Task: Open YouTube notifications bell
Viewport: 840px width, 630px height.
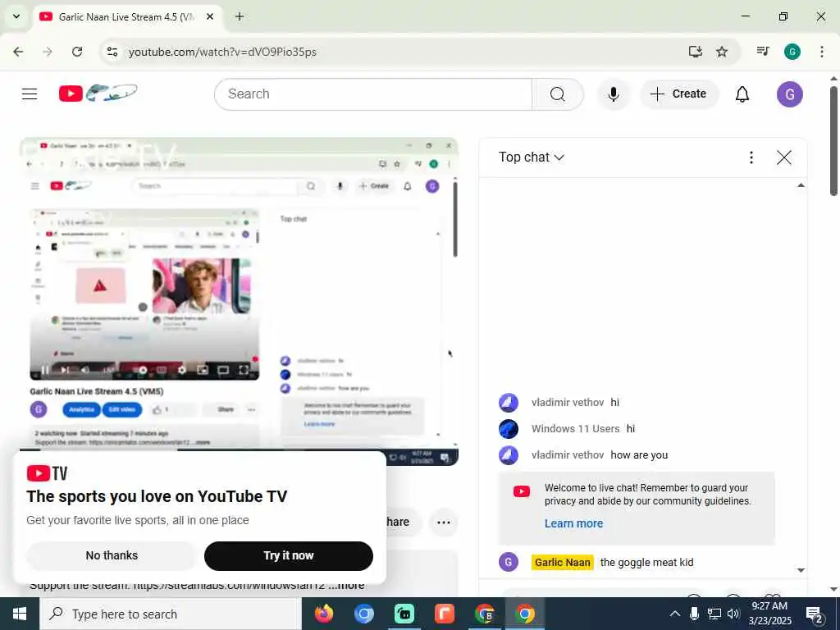Action: click(x=742, y=94)
